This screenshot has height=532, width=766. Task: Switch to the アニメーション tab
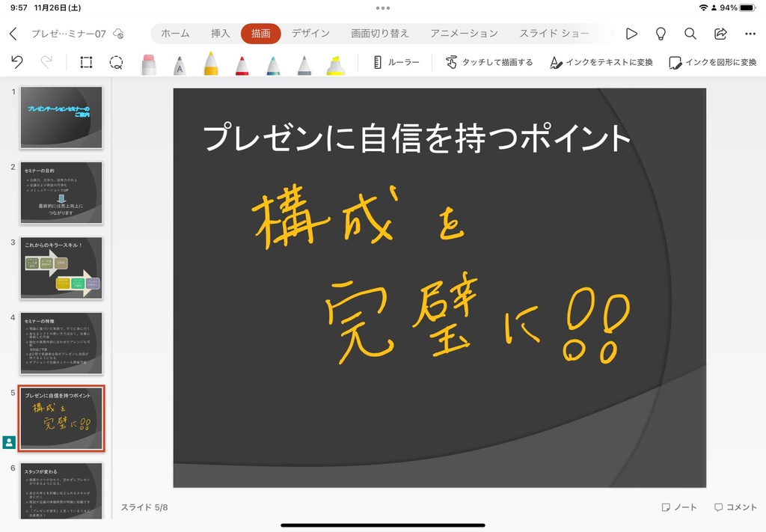tap(464, 33)
